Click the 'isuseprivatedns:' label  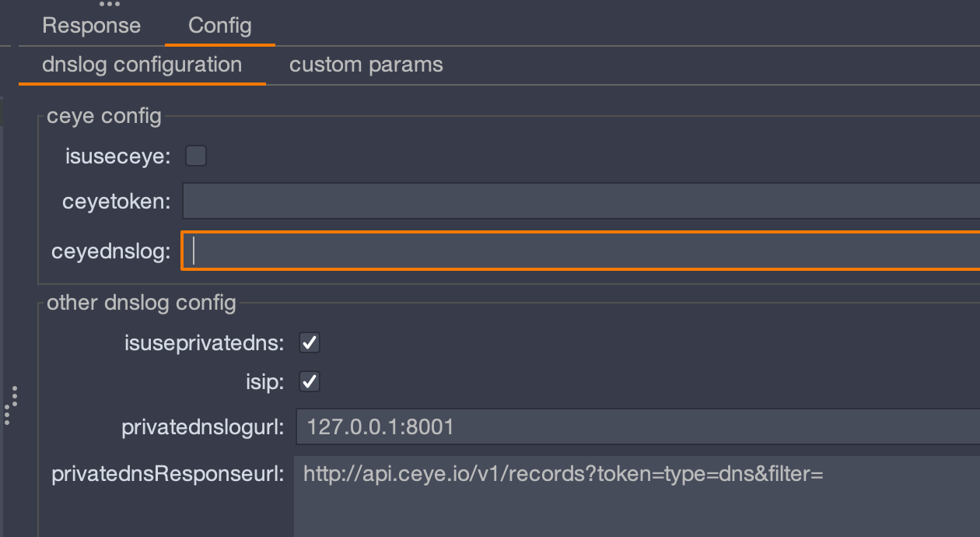coord(205,342)
